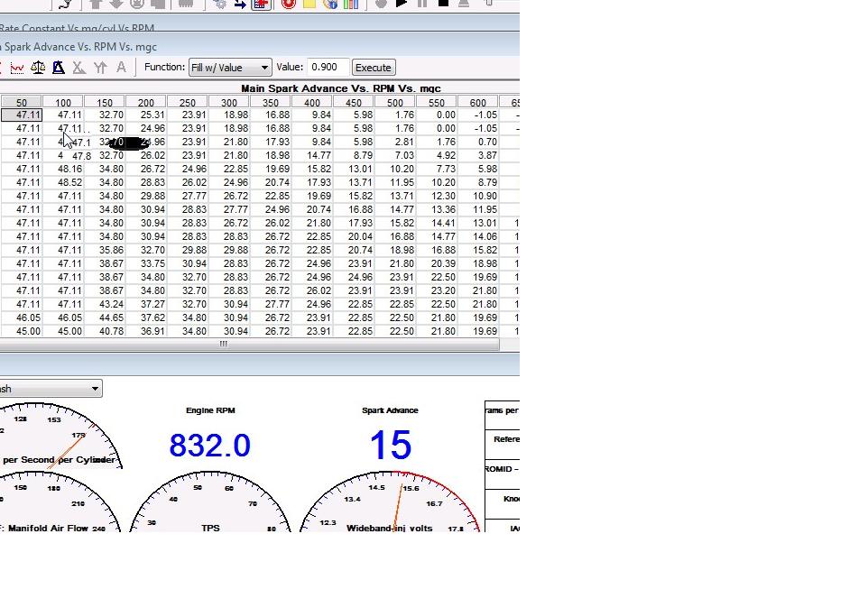Click the yellow note icon
Viewport: 868px width, 589px height.
(x=309, y=4)
